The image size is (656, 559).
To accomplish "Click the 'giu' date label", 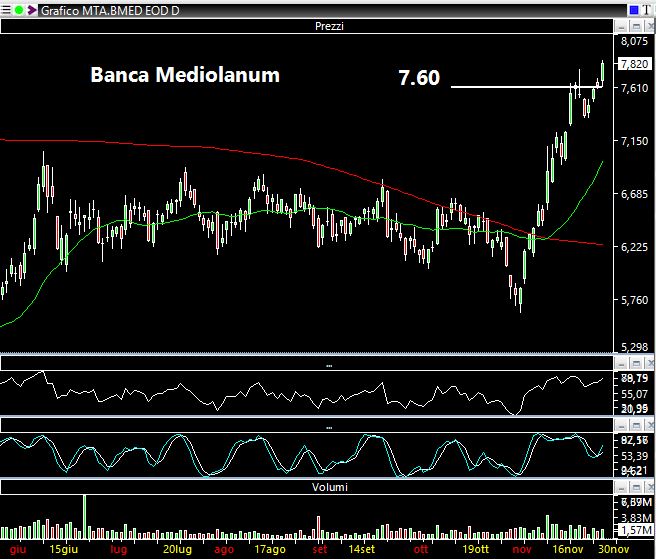I will 18,549.
